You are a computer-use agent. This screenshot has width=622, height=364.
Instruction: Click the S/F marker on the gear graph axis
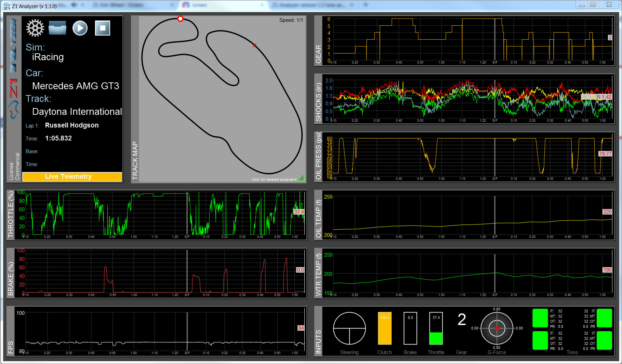[495, 63]
